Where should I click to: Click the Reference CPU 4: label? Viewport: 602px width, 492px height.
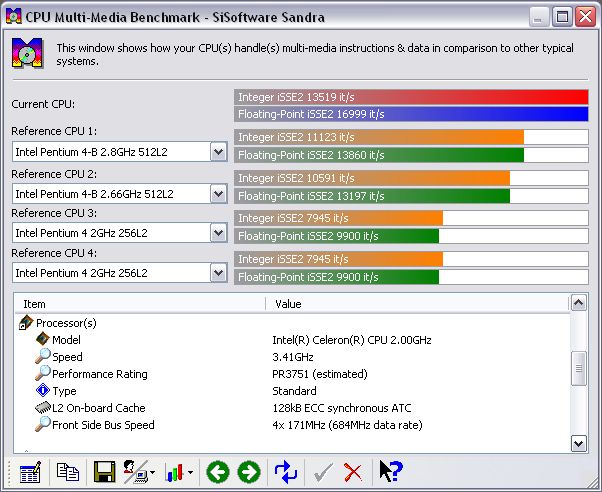pos(54,253)
